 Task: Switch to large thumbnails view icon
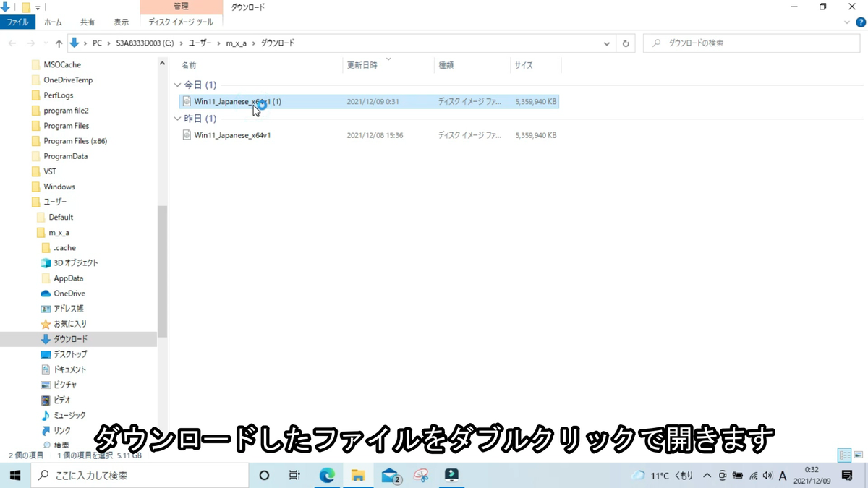(x=859, y=455)
